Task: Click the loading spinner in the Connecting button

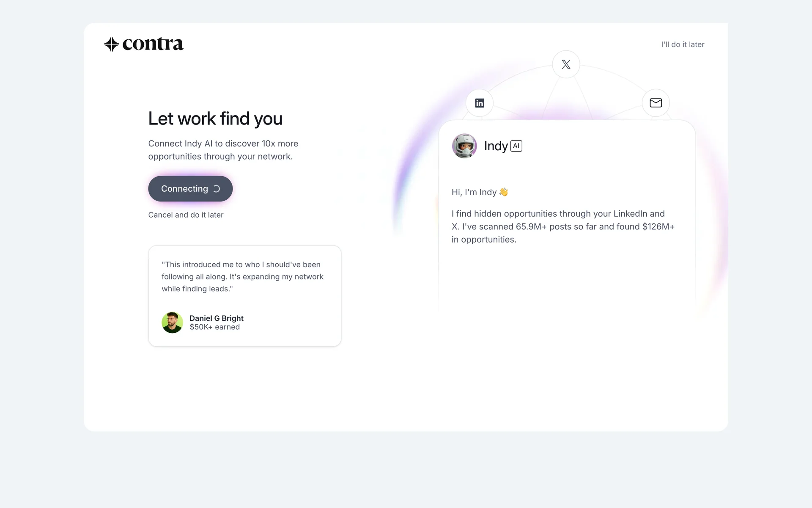Action: [217, 189]
